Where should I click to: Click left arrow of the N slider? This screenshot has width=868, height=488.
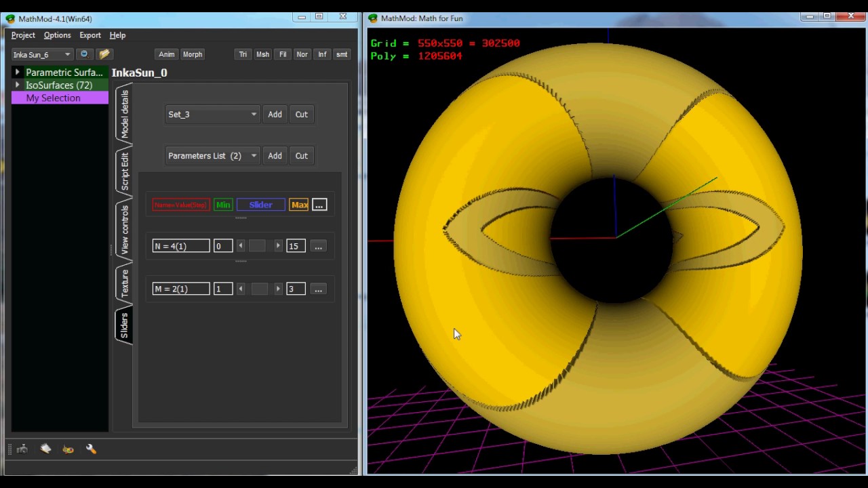(241, 246)
